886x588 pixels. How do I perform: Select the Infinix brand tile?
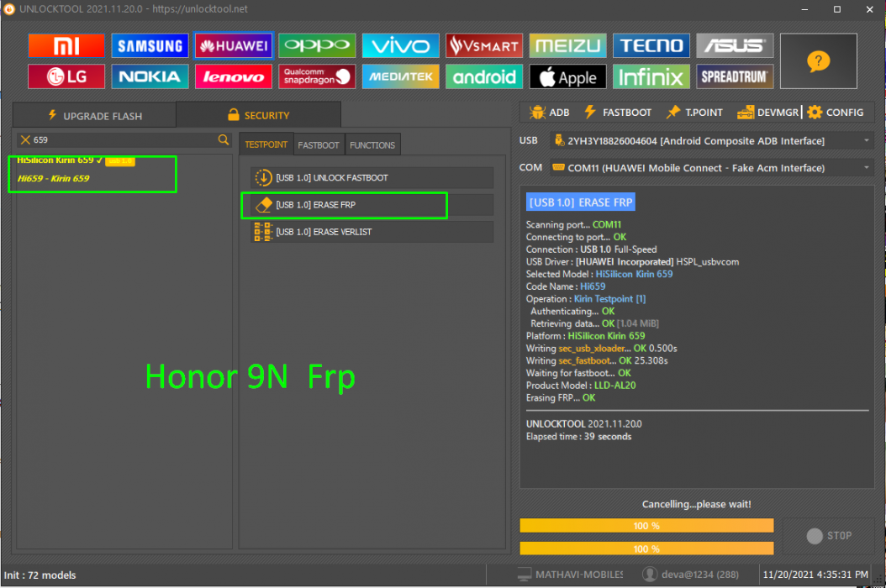click(651, 76)
